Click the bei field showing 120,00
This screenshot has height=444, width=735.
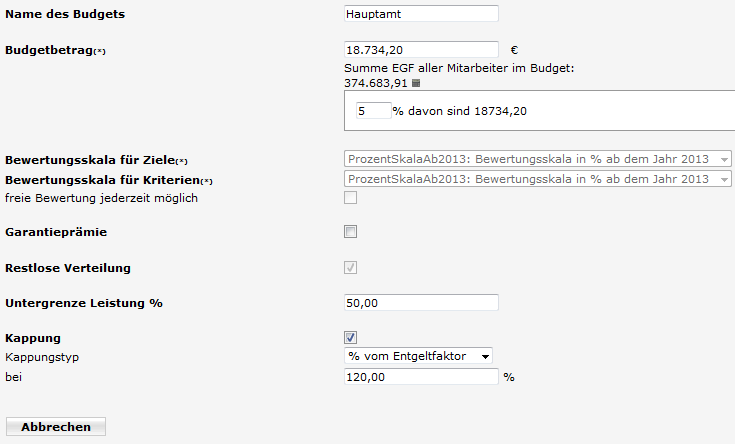[x=421, y=376]
